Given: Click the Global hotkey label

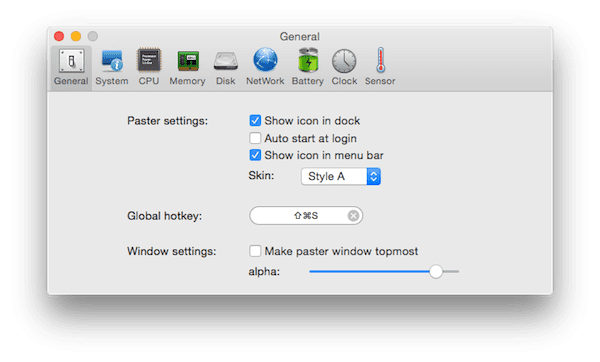Looking at the screenshot, I should 165,216.
